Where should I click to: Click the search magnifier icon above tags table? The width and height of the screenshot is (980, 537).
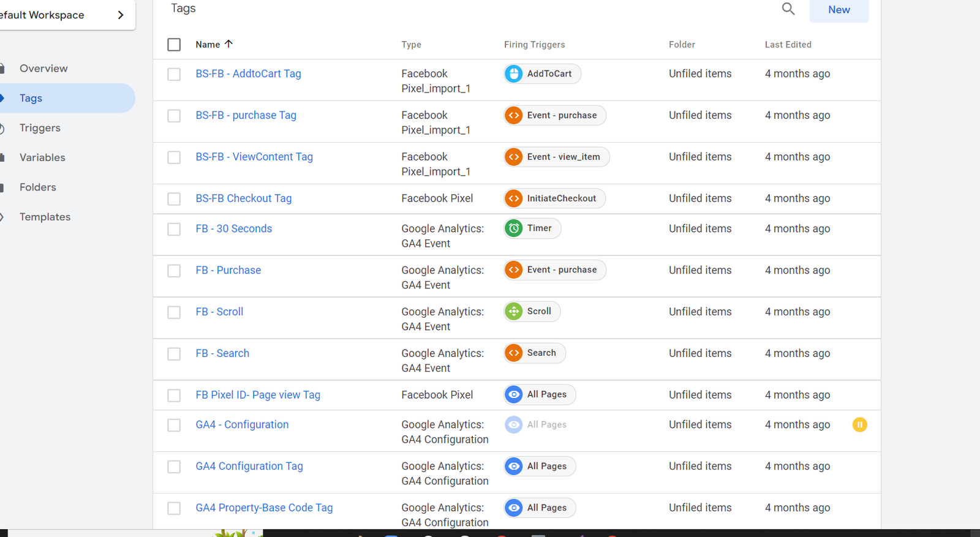788,9
